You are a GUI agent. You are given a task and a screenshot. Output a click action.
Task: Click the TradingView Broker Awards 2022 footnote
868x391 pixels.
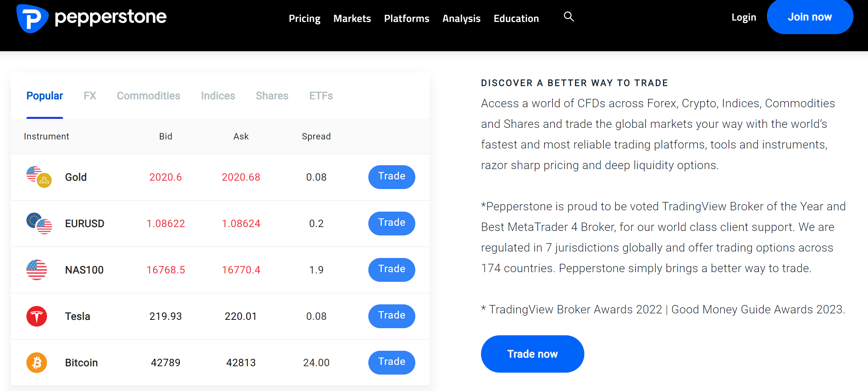[x=663, y=309]
